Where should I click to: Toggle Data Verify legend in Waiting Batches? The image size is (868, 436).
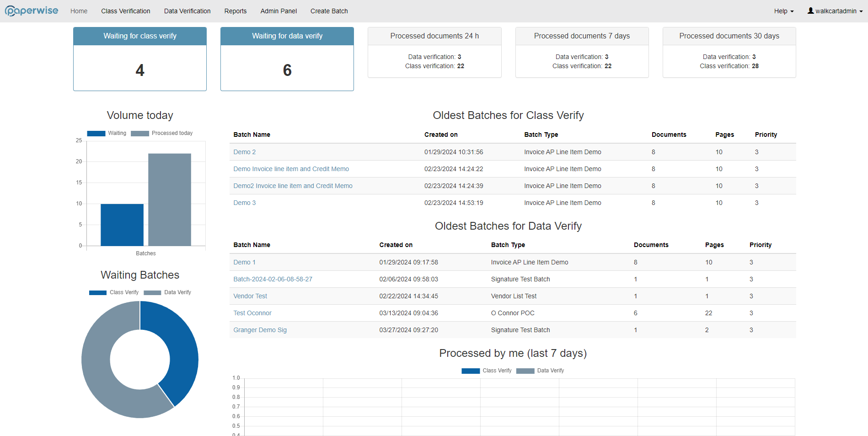click(167, 292)
